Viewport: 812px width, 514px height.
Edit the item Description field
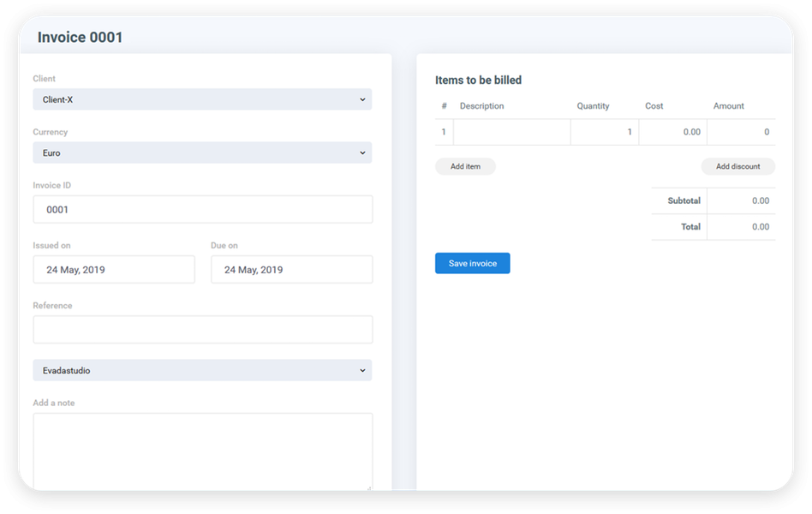[511, 132]
